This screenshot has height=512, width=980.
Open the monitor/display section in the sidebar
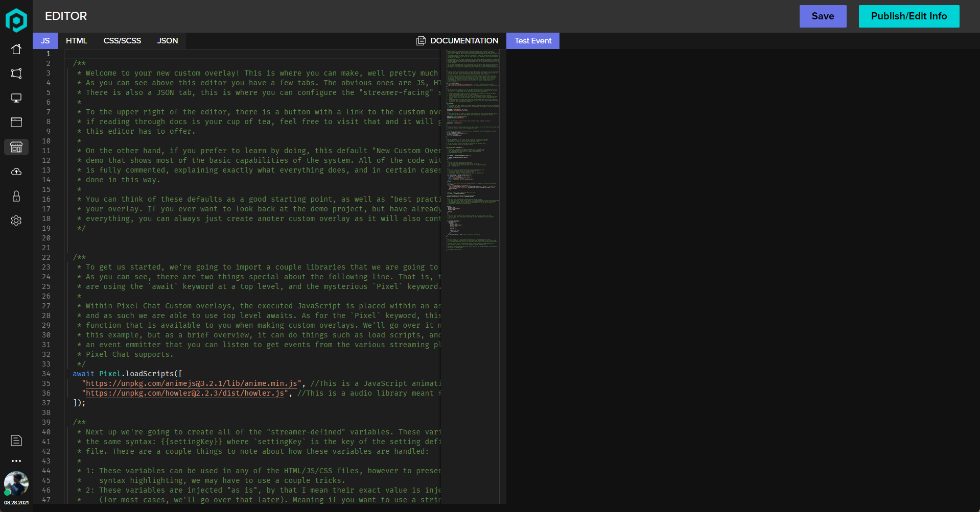tap(16, 98)
